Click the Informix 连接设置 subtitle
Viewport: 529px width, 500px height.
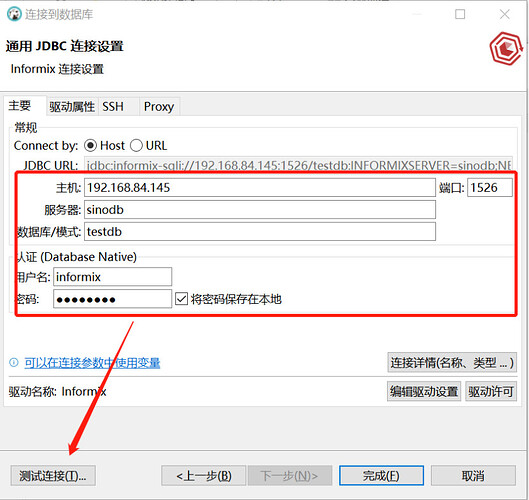click(x=57, y=69)
